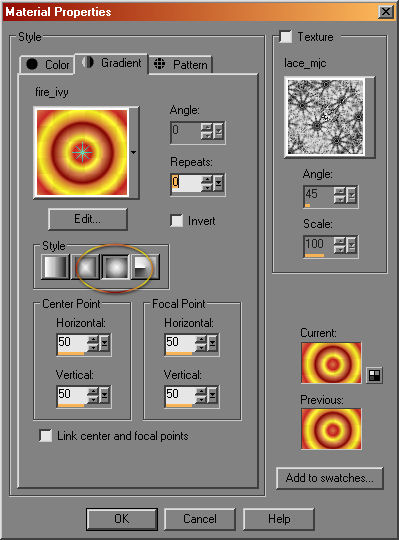Click the "lace_mjc" texture name text
Image resolution: width=399 pixels, height=540 pixels.
[305, 63]
